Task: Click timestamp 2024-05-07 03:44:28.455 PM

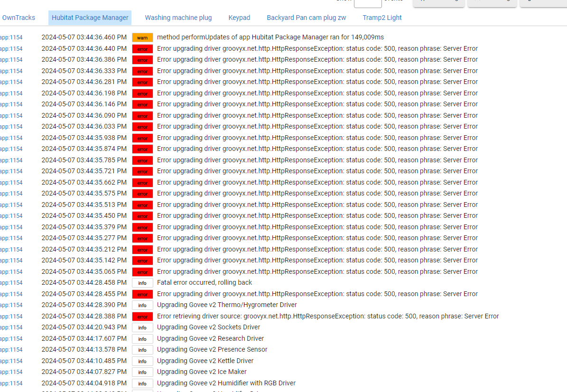Action: 84,294
